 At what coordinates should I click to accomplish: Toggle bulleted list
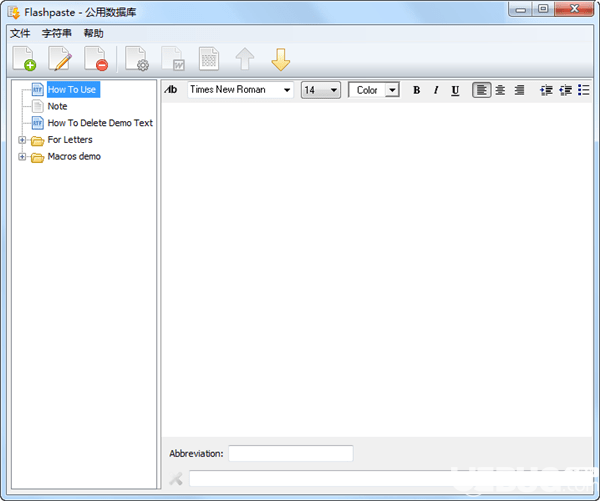point(584,90)
